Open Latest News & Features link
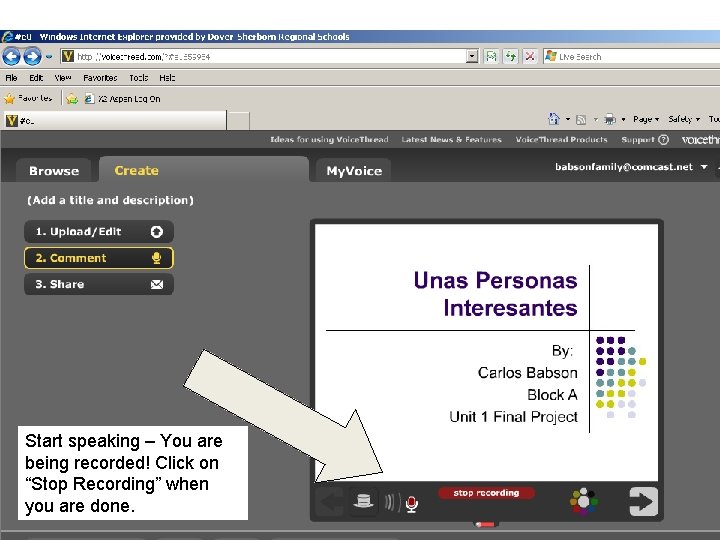 [x=451, y=140]
